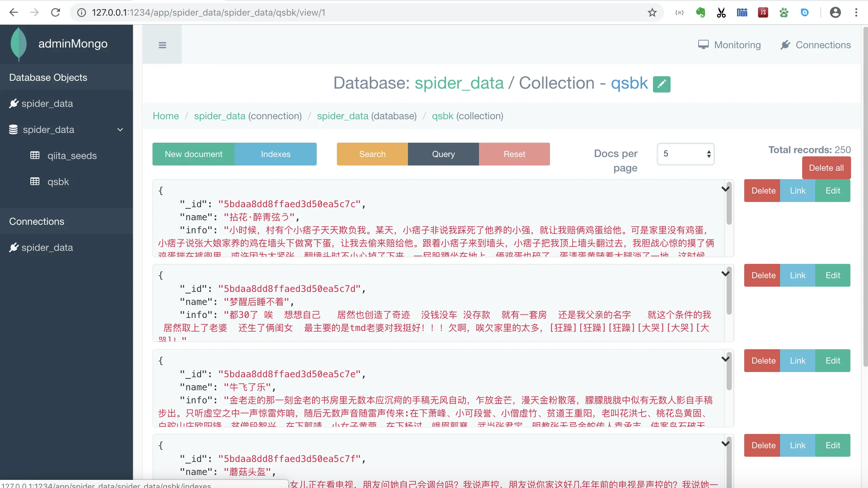Create a New document
Screen dimensions: 868x488
click(194, 154)
